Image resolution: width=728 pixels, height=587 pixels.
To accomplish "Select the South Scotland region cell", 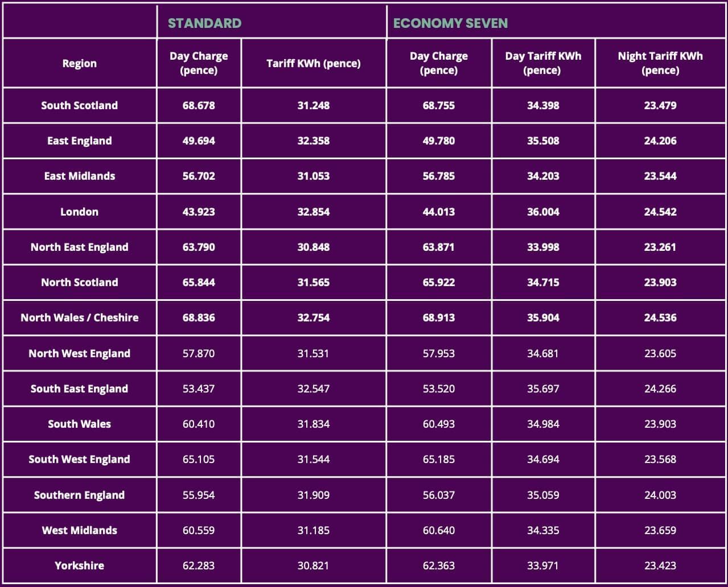I will pyautogui.click(x=79, y=105).
